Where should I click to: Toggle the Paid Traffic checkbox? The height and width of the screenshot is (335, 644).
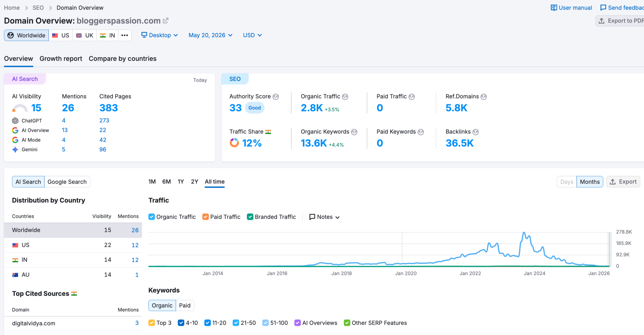click(x=206, y=217)
